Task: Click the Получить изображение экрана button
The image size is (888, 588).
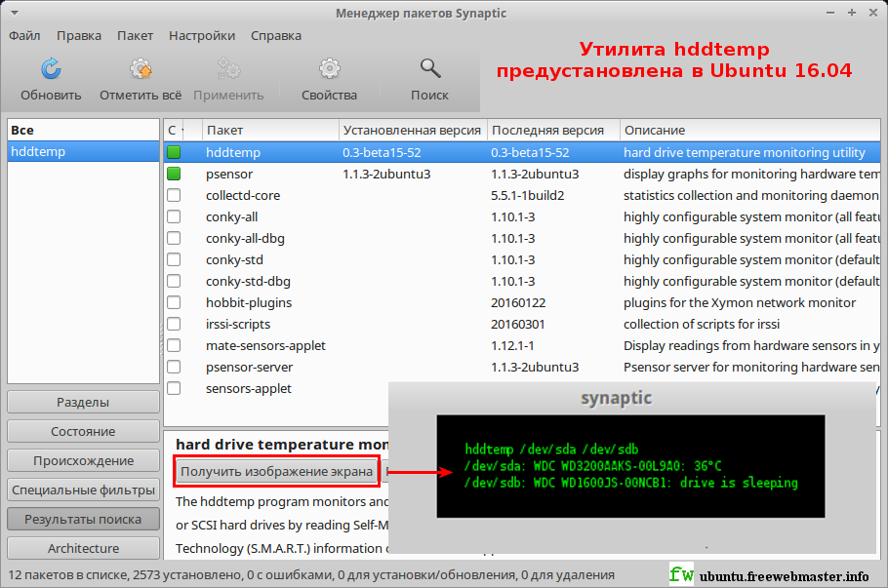Action: point(276,470)
